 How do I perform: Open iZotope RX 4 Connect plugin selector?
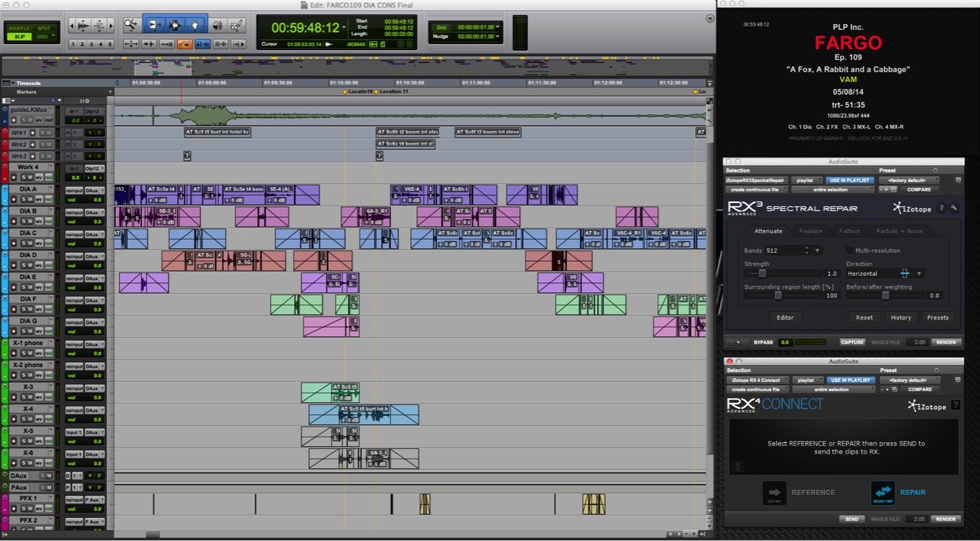(758, 380)
